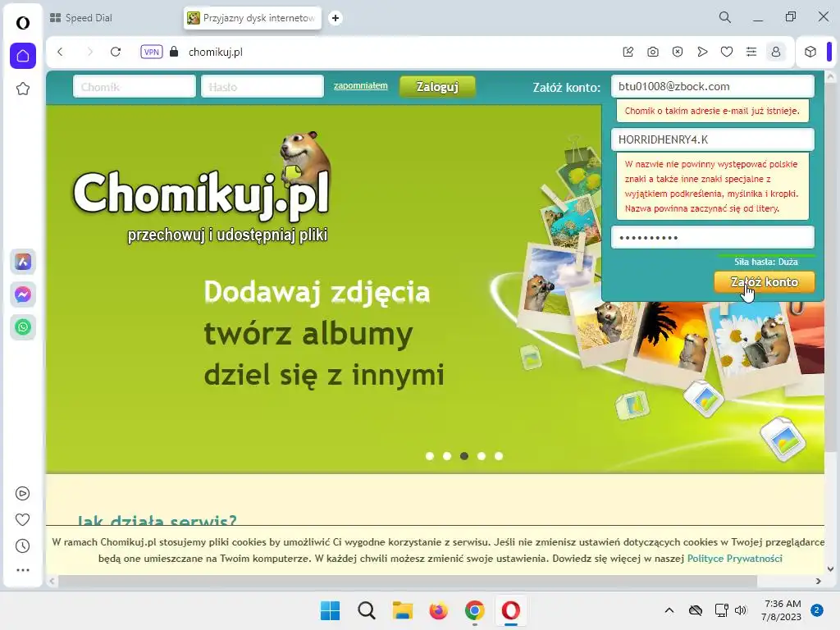Click the Załóż konto button
Image resolution: width=840 pixels, height=630 pixels.
coord(765,282)
